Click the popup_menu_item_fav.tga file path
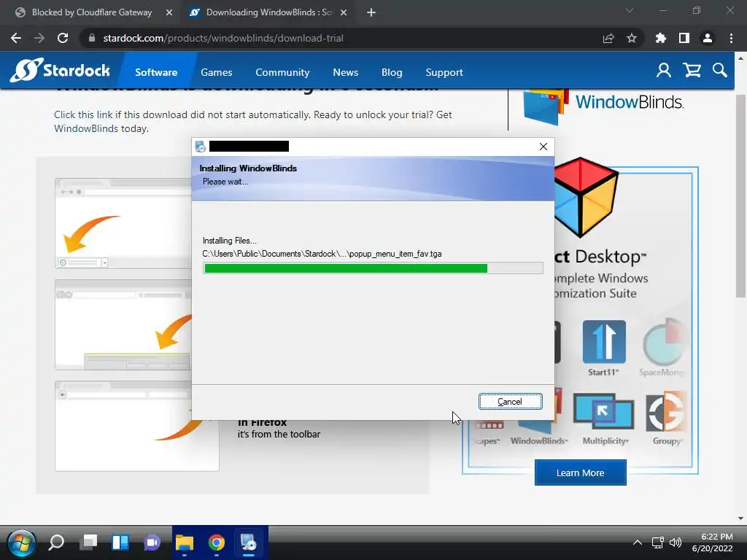 tap(322, 254)
